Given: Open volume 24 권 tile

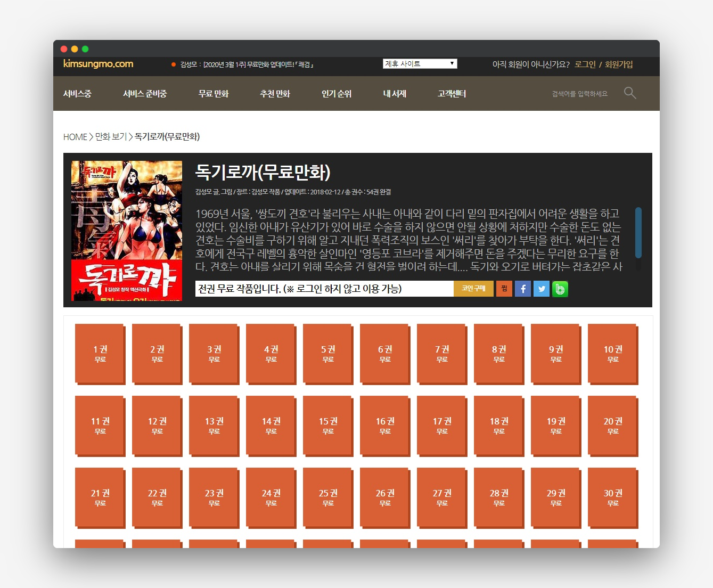Looking at the screenshot, I should [271, 497].
